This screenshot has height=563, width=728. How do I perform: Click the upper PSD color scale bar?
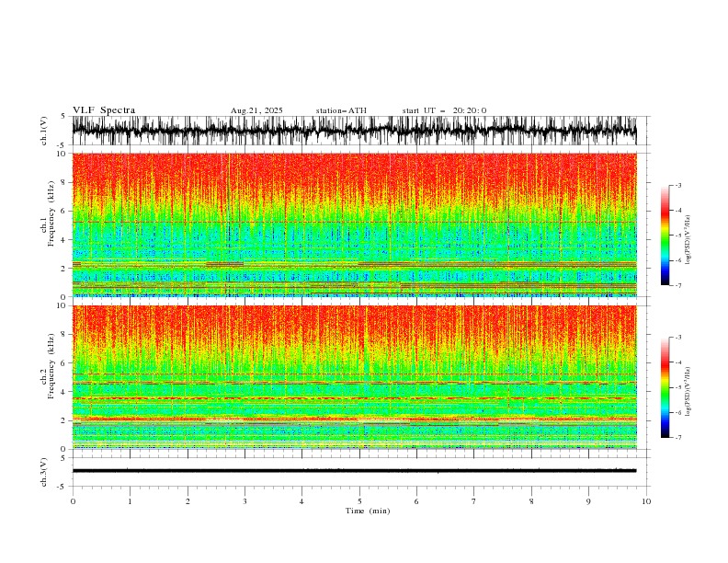[665, 236]
